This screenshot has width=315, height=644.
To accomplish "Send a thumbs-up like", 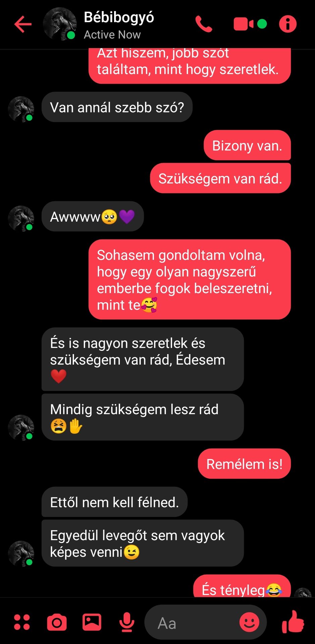I will [293, 622].
